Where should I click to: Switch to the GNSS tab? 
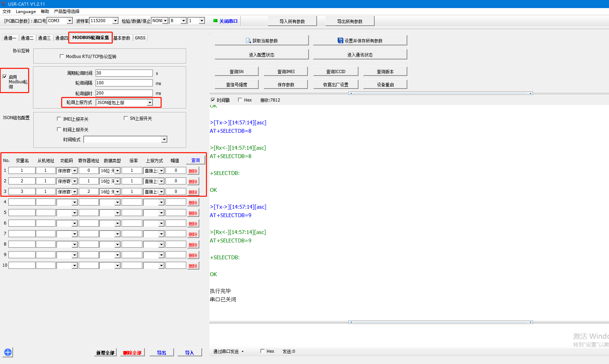pos(140,38)
